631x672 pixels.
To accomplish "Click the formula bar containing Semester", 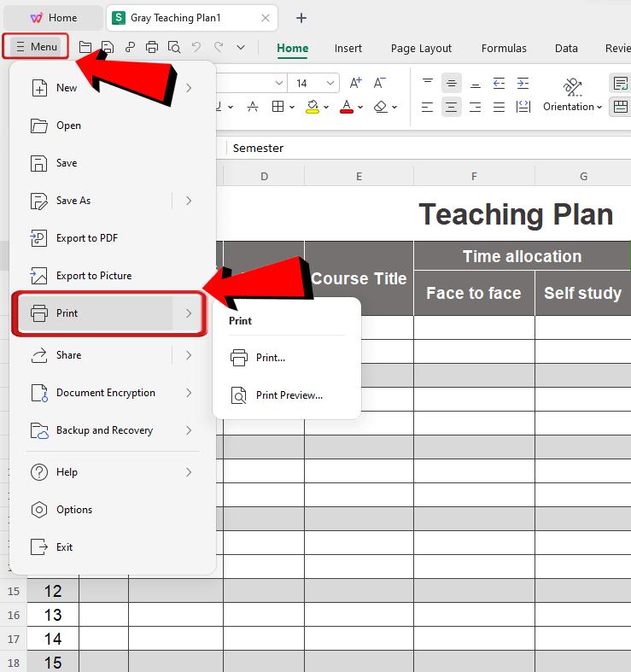I will 429,149.
